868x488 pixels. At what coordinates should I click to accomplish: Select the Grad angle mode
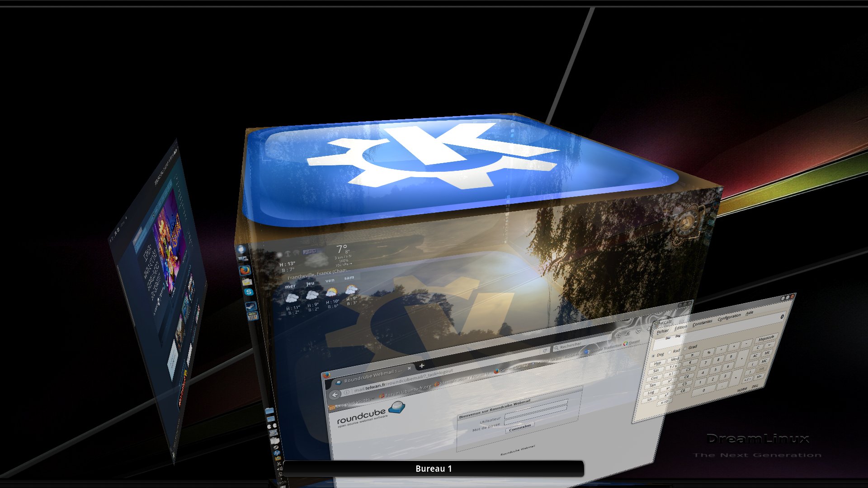686,348
